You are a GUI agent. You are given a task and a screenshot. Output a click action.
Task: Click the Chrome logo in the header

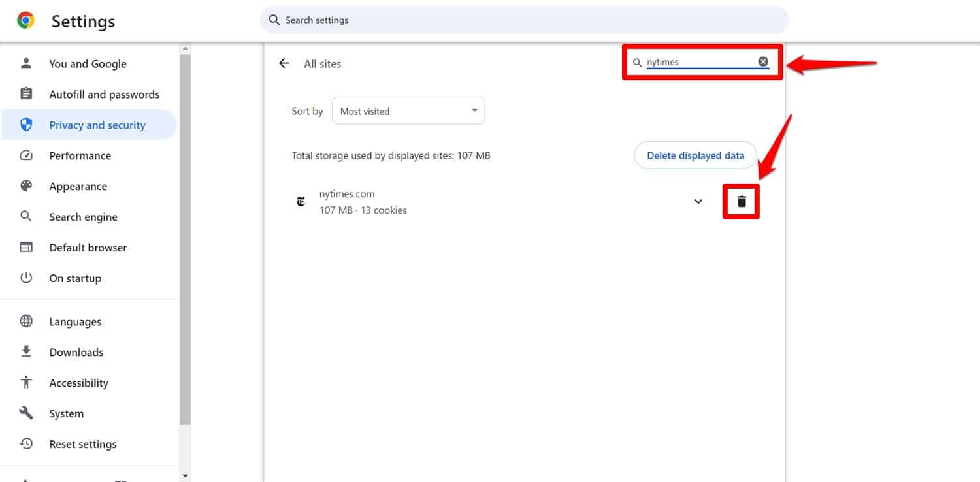coord(25,21)
